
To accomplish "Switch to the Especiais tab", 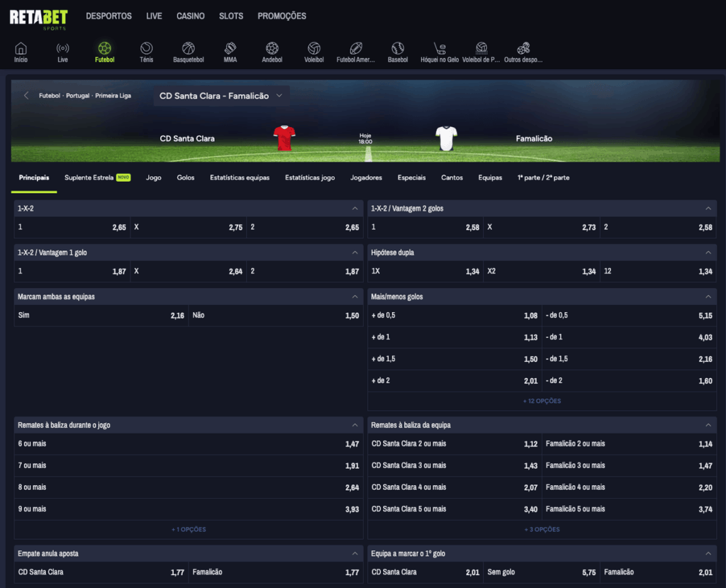I will (x=412, y=177).
